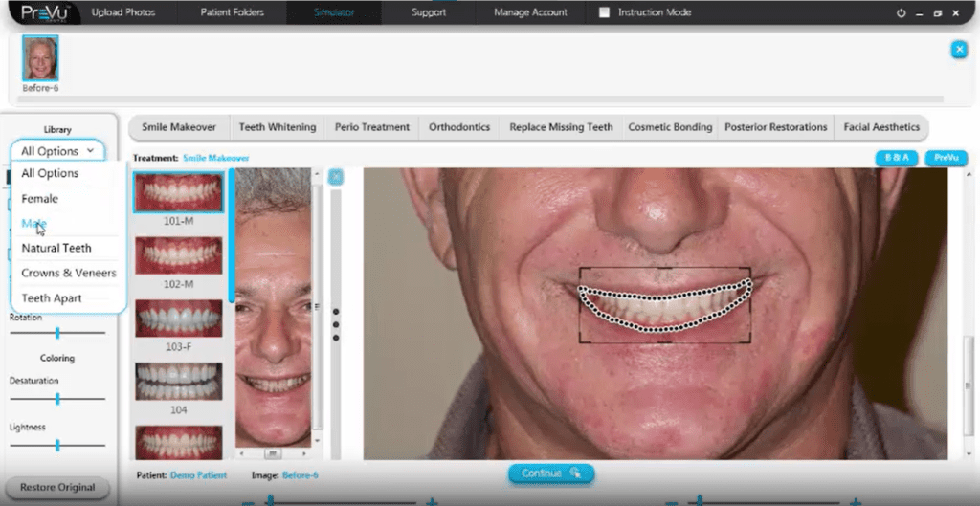Click the Restore Original button

57,488
